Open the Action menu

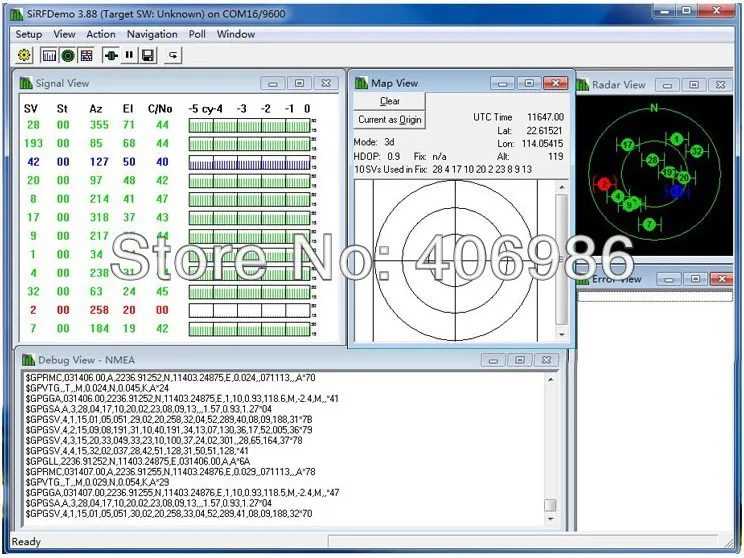(x=101, y=34)
